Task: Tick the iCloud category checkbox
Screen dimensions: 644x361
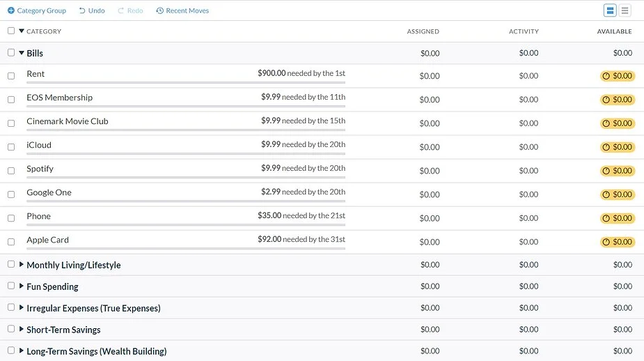Action: click(x=10, y=147)
